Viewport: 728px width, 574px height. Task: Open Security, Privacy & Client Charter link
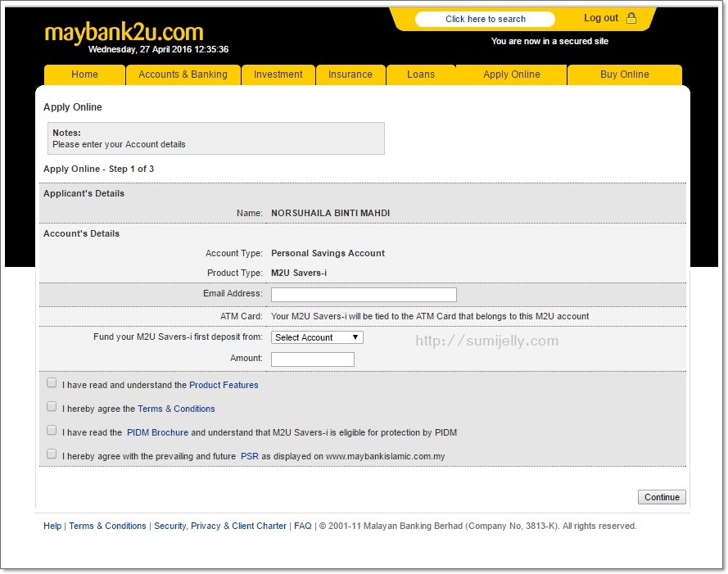click(x=220, y=526)
